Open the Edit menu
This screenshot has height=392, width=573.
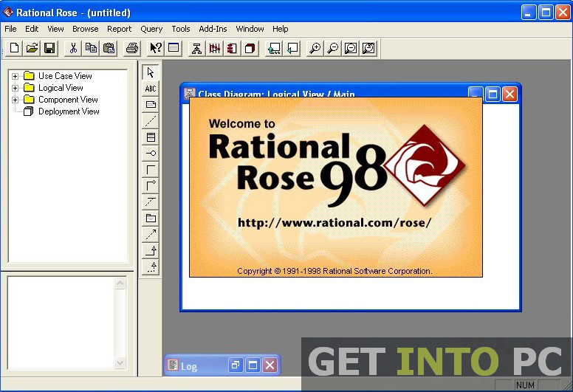[x=32, y=29]
